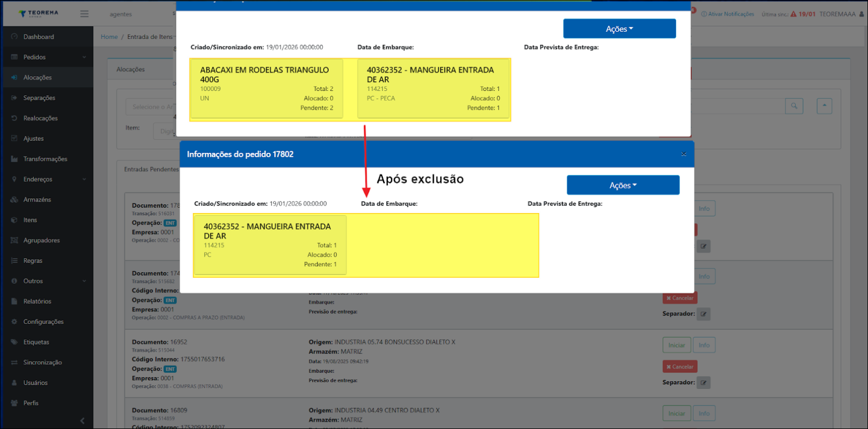Viewport: 868px width, 429px height.
Task: Click Iniciar for documento 16952
Action: tap(676, 345)
